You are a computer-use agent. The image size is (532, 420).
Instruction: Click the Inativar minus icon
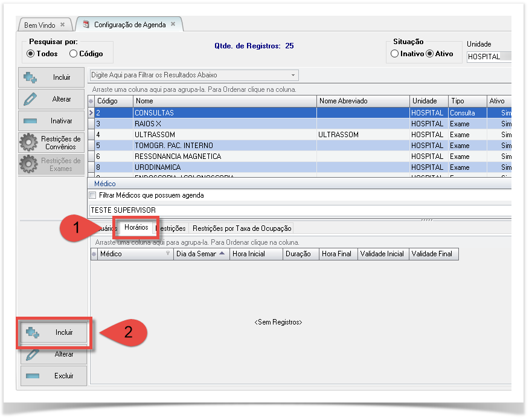click(31, 121)
